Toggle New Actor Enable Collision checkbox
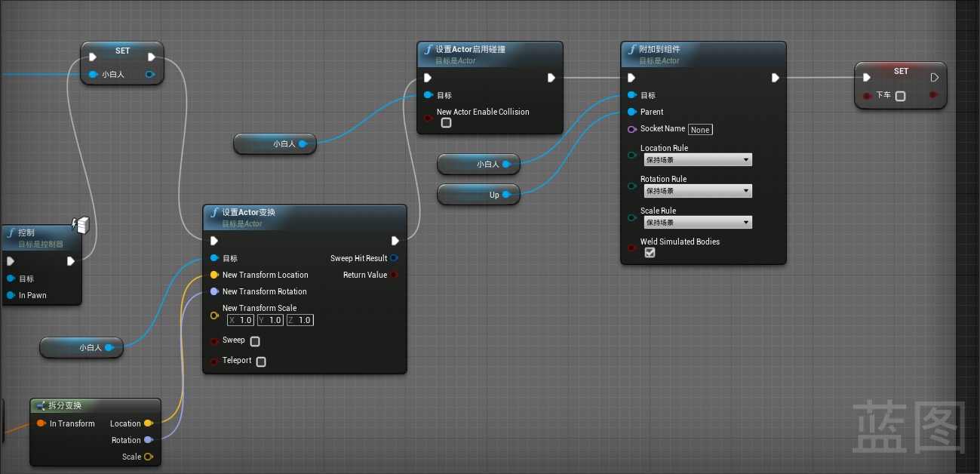The image size is (980, 474). (446, 122)
